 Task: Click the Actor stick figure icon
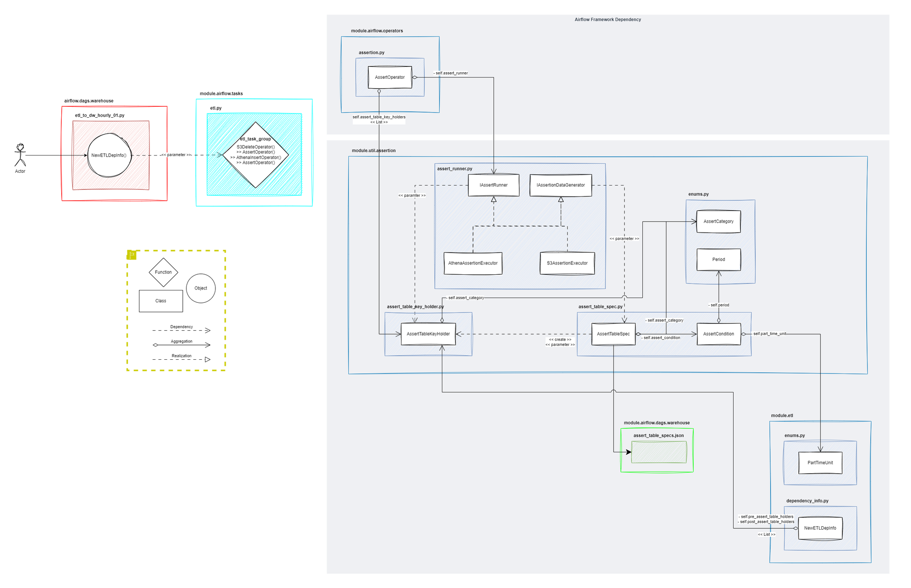pos(20,155)
